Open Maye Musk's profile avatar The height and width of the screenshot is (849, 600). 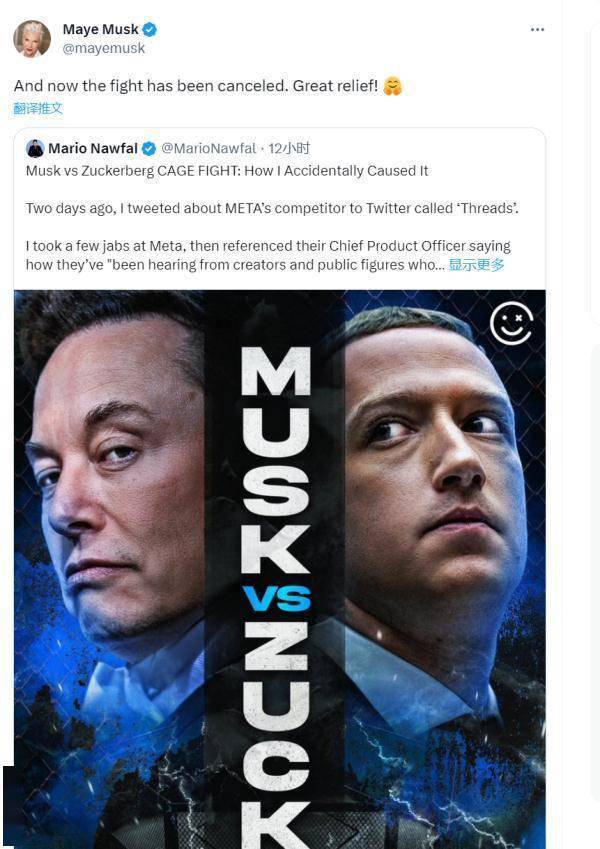tap(32, 38)
